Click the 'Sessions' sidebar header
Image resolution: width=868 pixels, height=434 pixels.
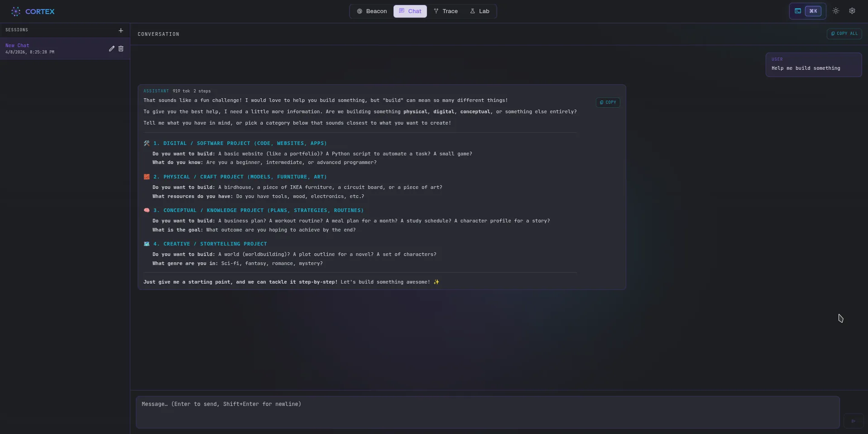[17, 30]
